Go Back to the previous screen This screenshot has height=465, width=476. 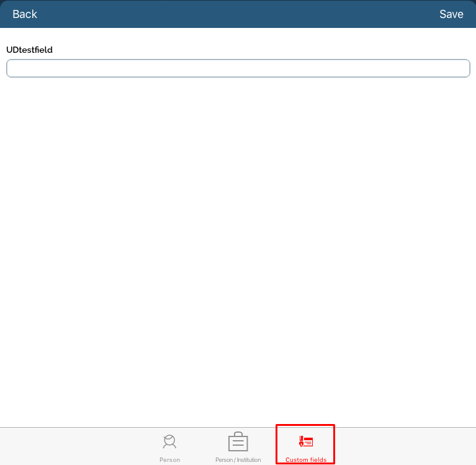[25, 14]
